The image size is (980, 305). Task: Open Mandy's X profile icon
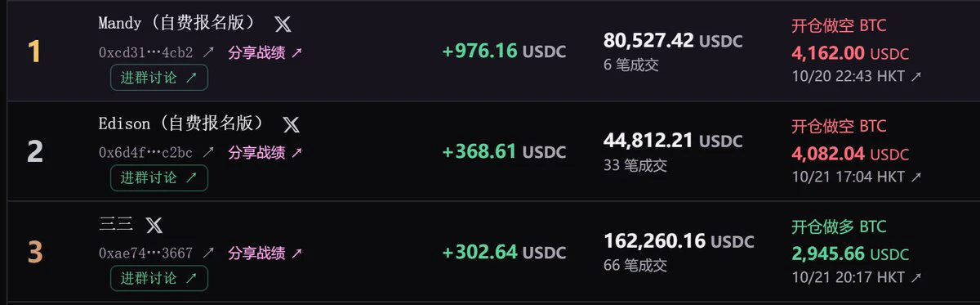click(x=282, y=24)
